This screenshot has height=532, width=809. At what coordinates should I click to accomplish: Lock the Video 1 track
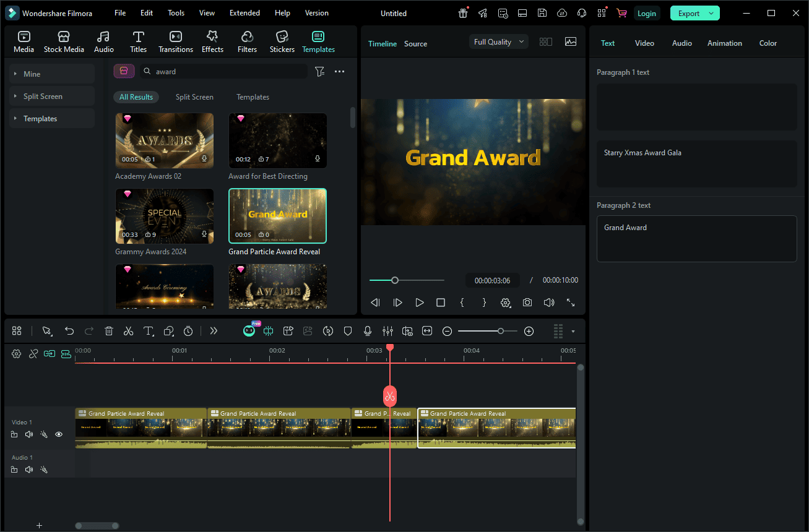14,434
